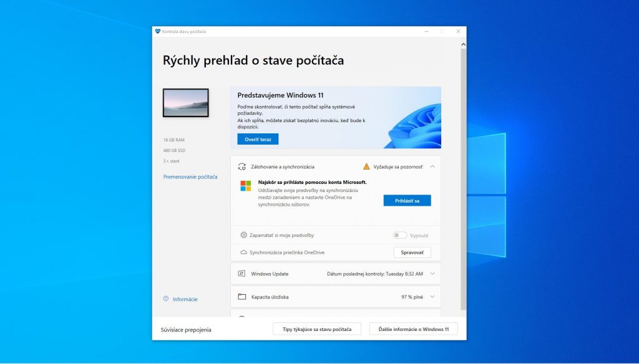Open Tipy týkajúce sa stavu počítača
Image resolution: width=639 pixels, height=364 pixels.
(316, 329)
